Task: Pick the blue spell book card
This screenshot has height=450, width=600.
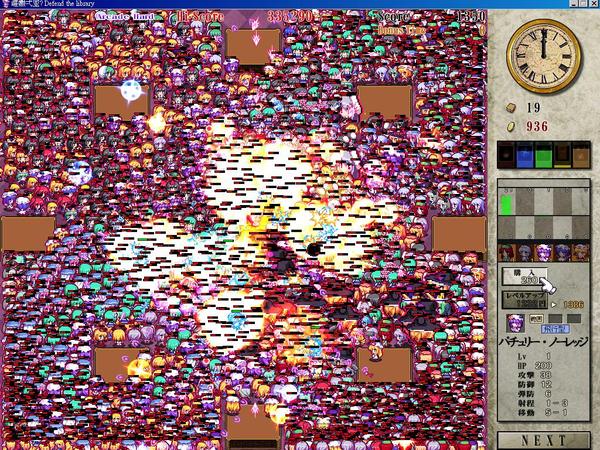Action: pyautogui.click(x=525, y=155)
